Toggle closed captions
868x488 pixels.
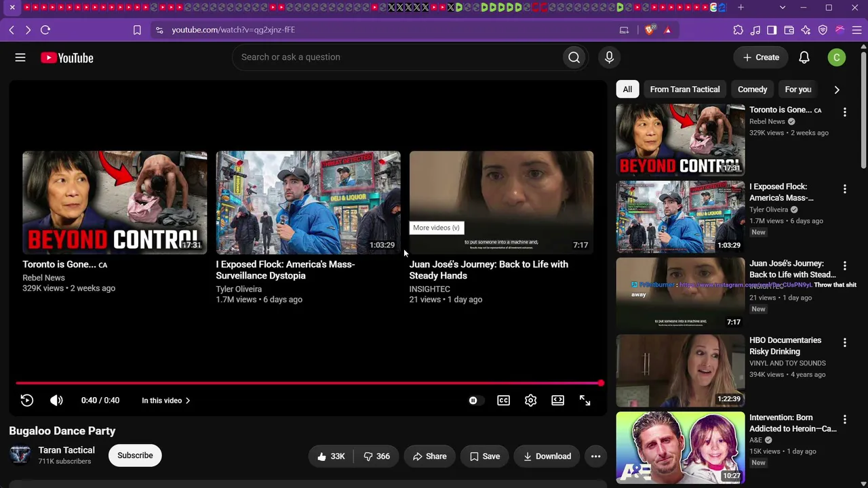tap(503, 401)
